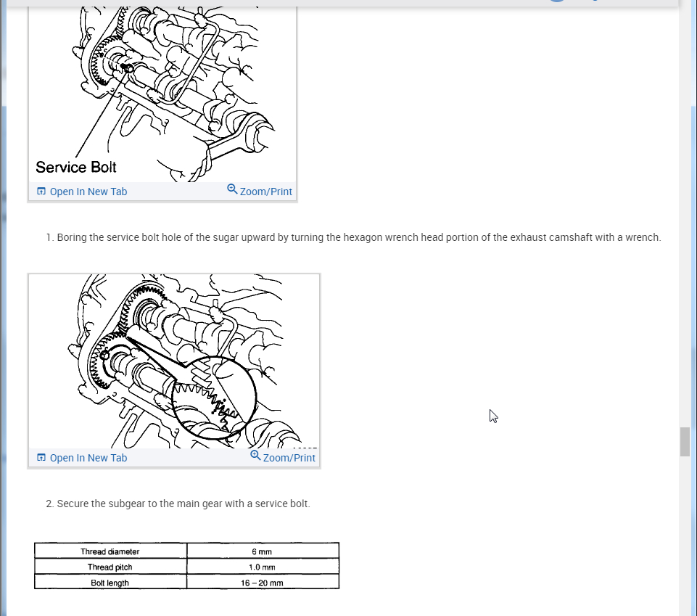Click the new-tab icon below subgear image

pos(41,458)
